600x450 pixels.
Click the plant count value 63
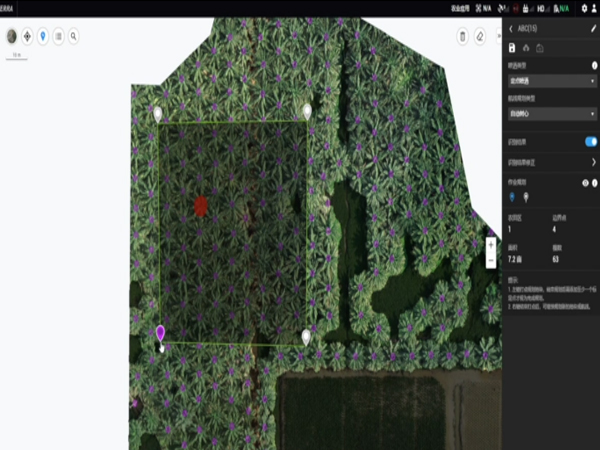tap(556, 259)
